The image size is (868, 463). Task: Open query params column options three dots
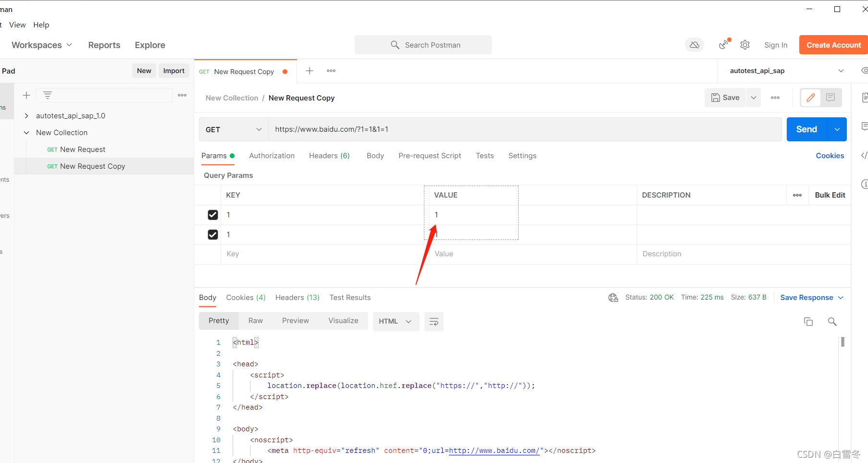(x=797, y=195)
